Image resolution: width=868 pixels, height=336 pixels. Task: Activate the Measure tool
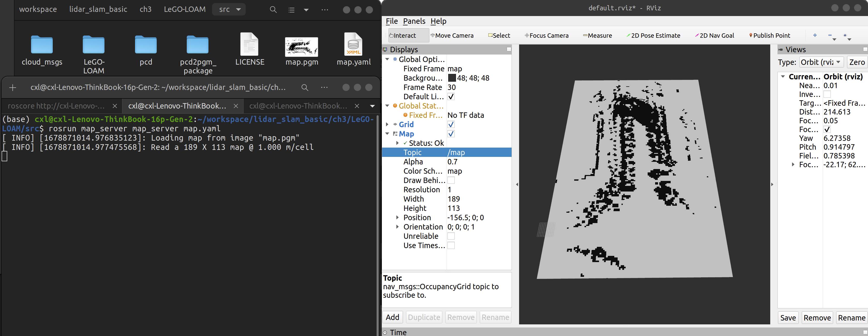tap(597, 35)
